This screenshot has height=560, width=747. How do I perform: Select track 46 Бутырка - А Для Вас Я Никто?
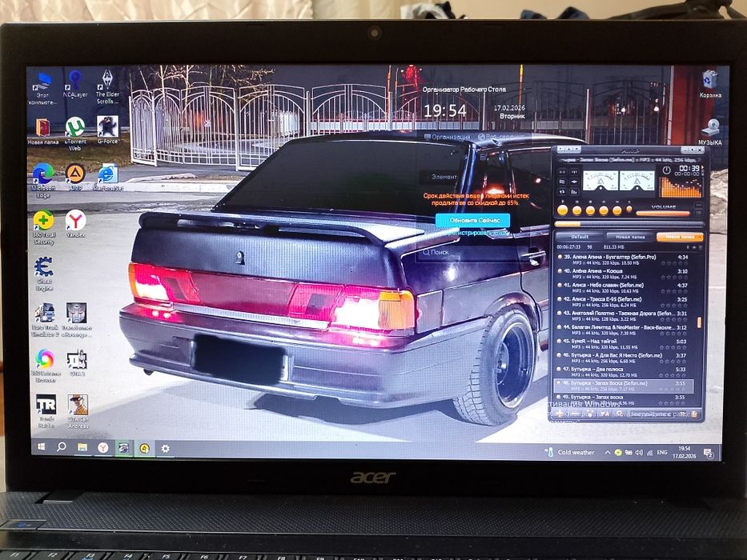[x=624, y=358]
